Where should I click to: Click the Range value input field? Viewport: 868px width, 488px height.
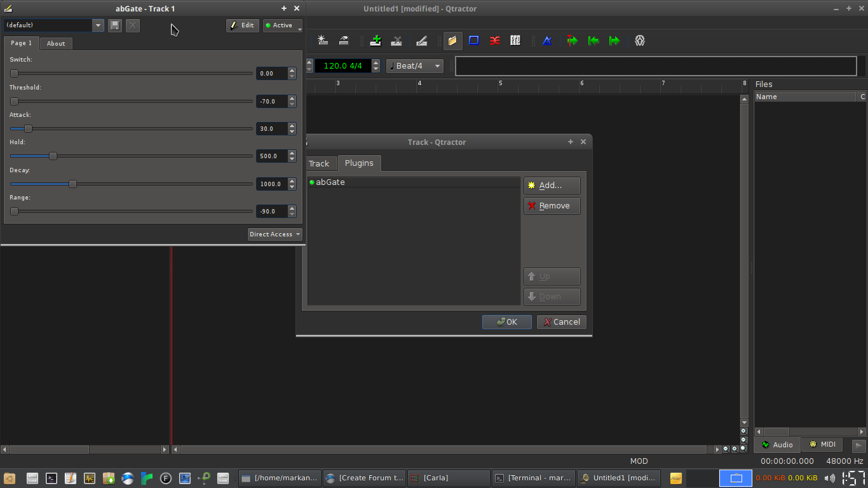point(272,212)
